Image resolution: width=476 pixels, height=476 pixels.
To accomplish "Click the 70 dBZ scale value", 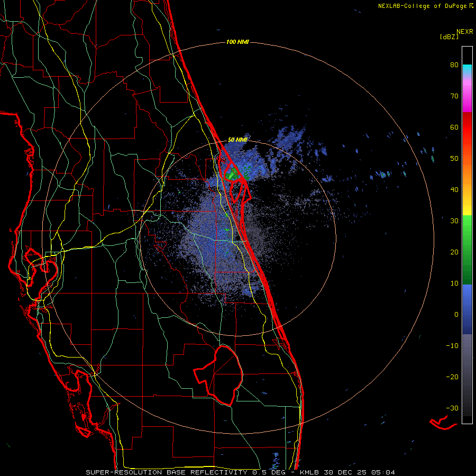I will pos(454,96).
